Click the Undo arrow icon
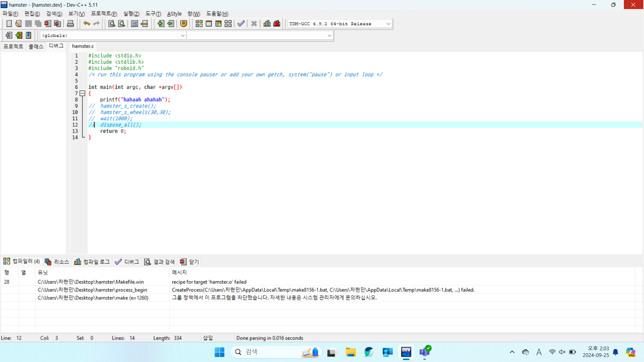The image size is (644, 362). (87, 23)
